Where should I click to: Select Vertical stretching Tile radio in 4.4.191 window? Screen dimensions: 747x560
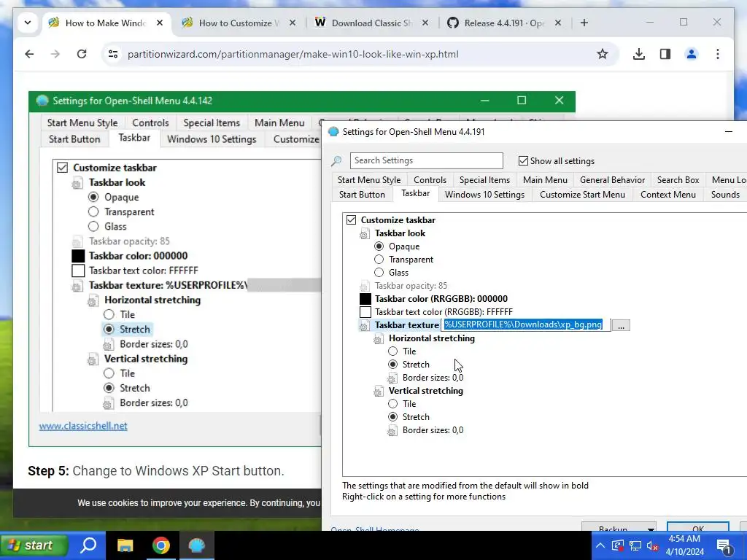coord(392,404)
